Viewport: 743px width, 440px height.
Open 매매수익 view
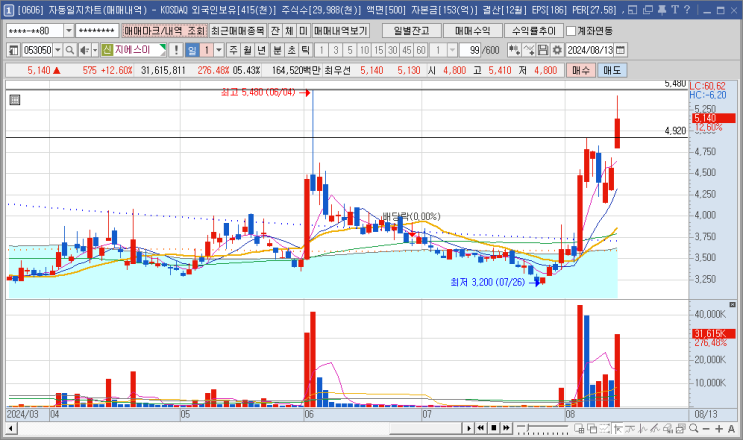(472, 31)
